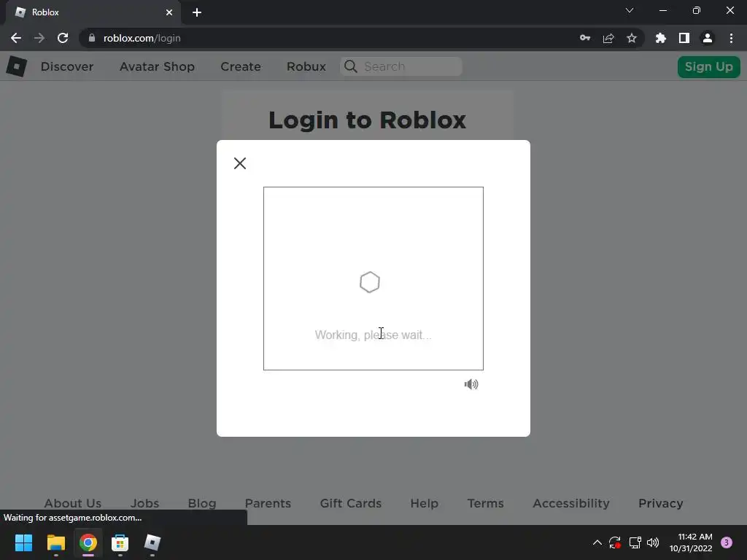Focus the Roblox search field
Screen dimensions: 747x560
click(401, 66)
